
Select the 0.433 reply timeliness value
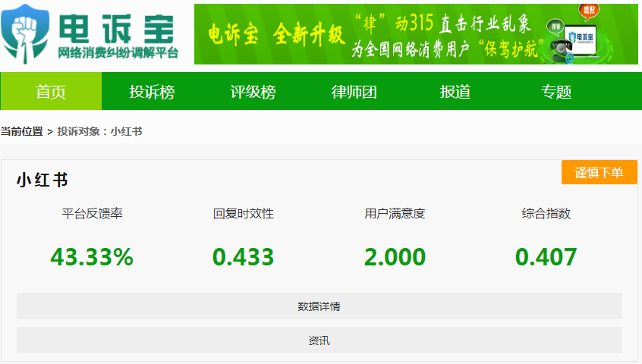243,257
